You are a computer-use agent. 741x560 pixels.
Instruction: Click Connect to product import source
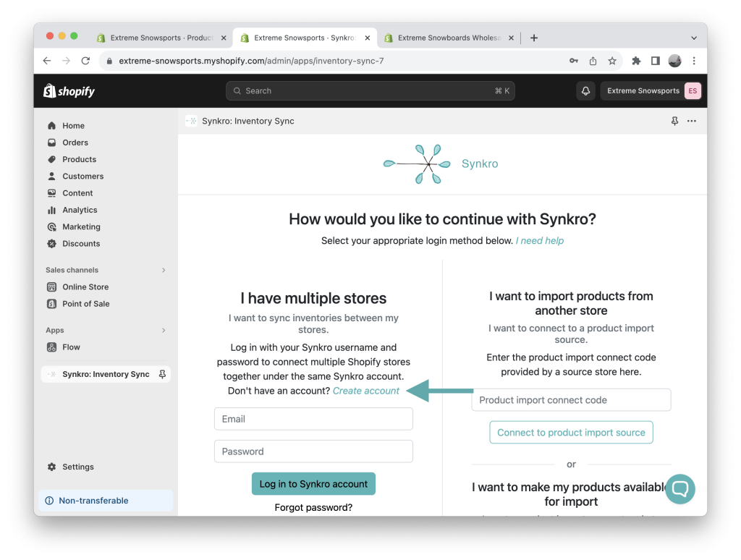(x=571, y=433)
